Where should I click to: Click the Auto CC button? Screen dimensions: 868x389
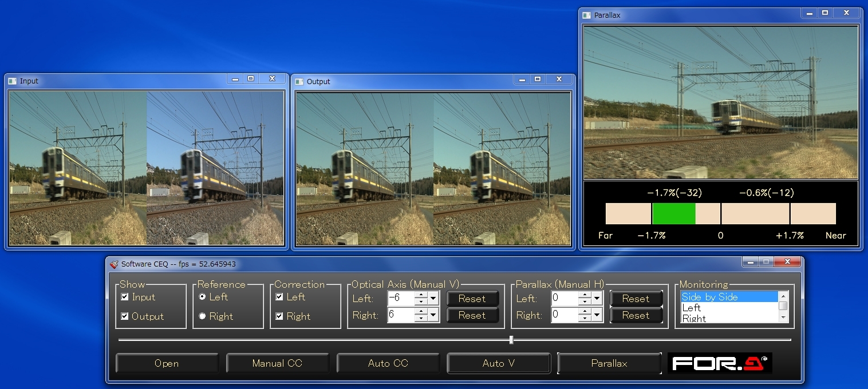click(388, 363)
